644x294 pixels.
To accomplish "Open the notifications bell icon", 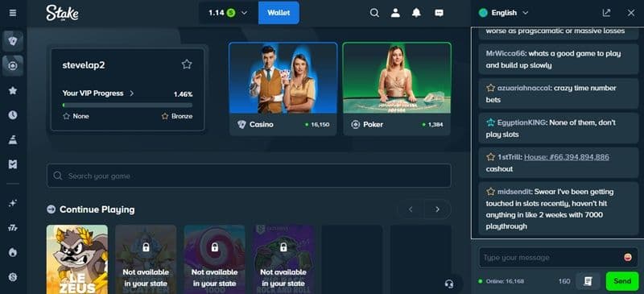I will point(416,13).
